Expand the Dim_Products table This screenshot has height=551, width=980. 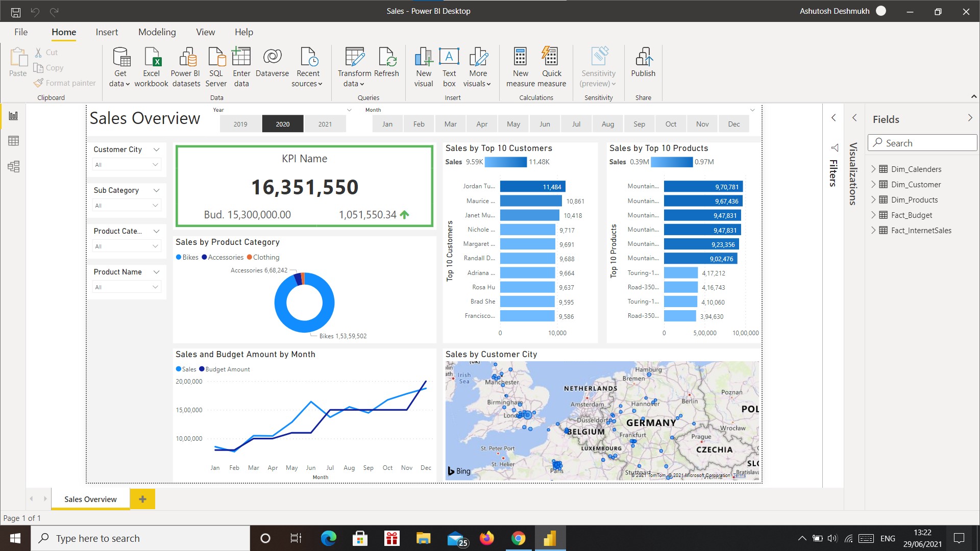click(873, 199)
